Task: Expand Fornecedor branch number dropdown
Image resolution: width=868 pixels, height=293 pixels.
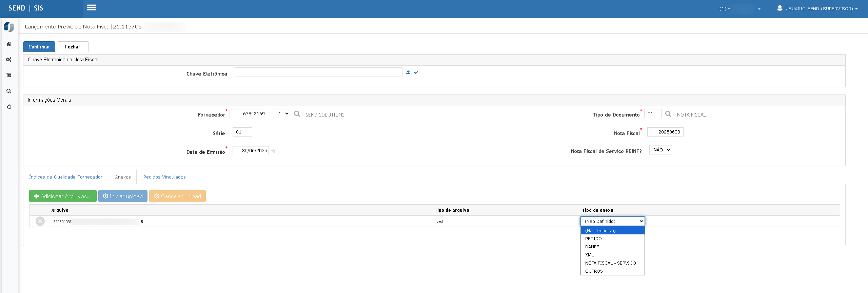Action: tap(282, 113)
